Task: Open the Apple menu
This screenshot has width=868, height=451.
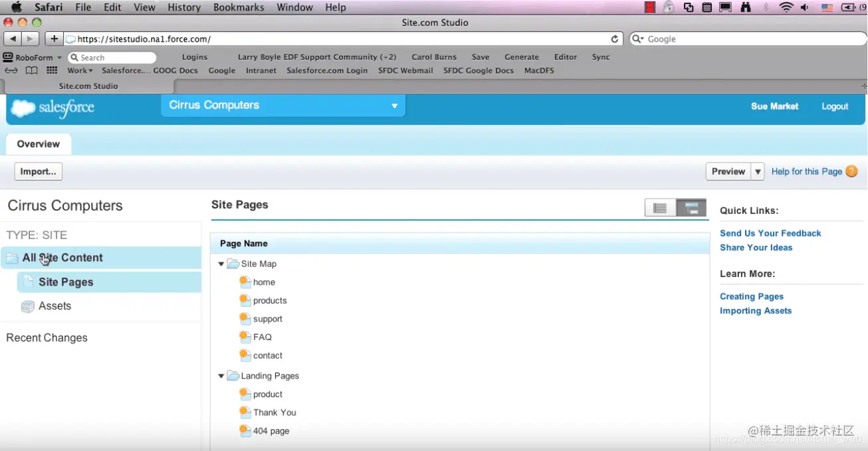Action: pyautogui.click(x=16, y=7)
